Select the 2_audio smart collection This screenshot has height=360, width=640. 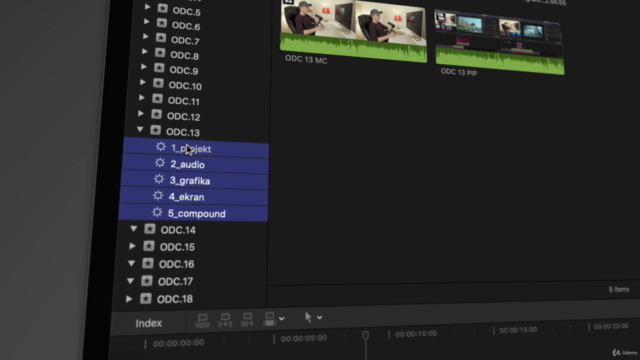195,165
